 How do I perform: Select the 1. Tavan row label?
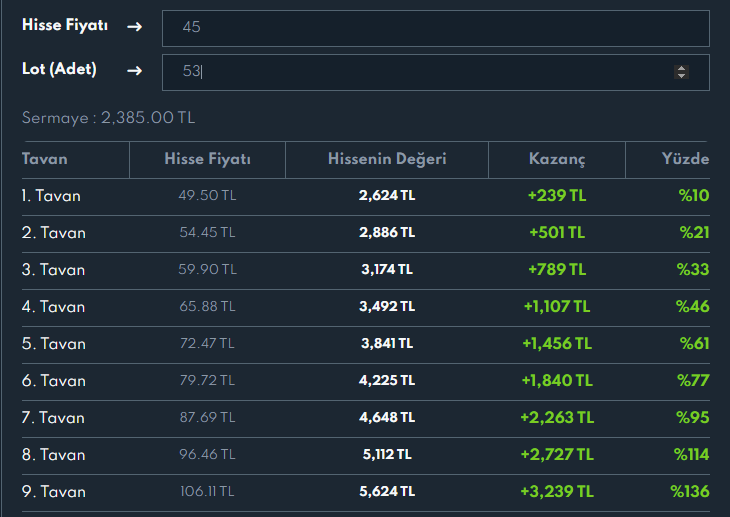51,196
